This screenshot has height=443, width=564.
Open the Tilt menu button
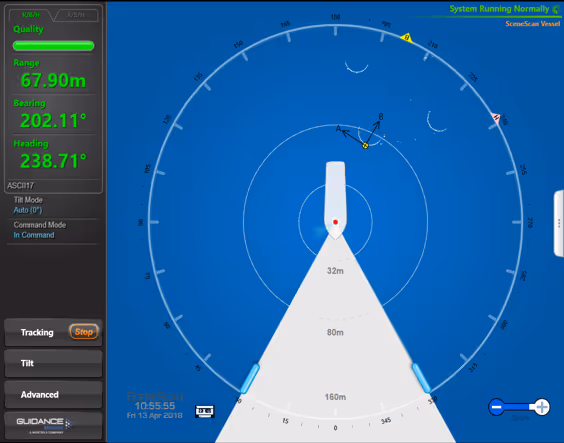tap(53, 363)
